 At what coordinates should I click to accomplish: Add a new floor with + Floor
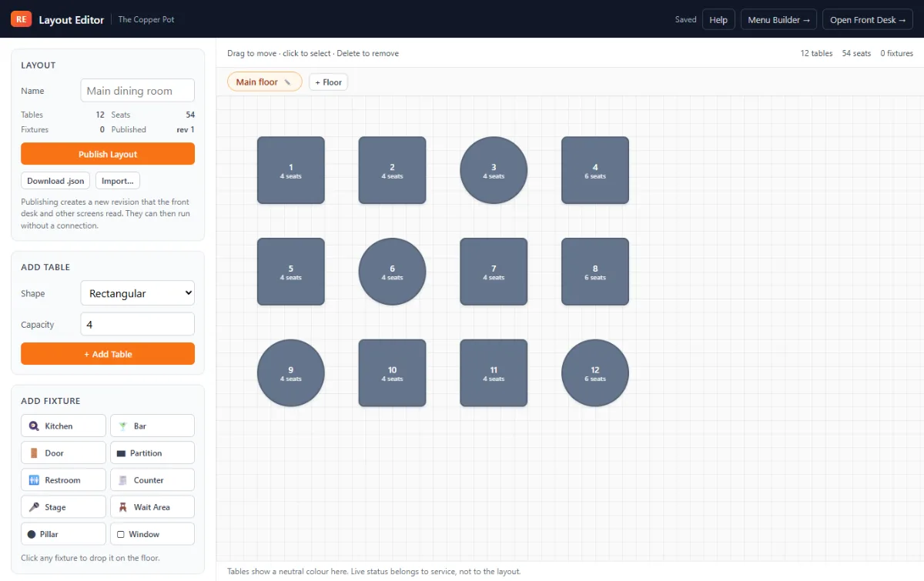pyautogui.click(x=328, y=82)
